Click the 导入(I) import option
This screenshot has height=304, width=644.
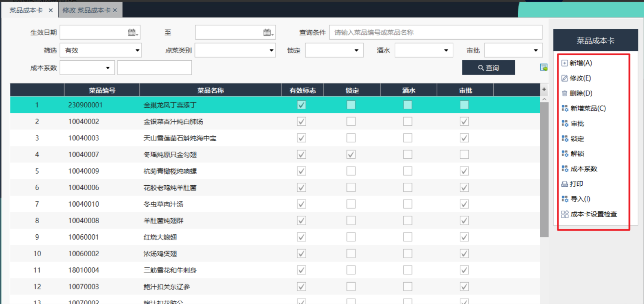[x=580, y=199]
